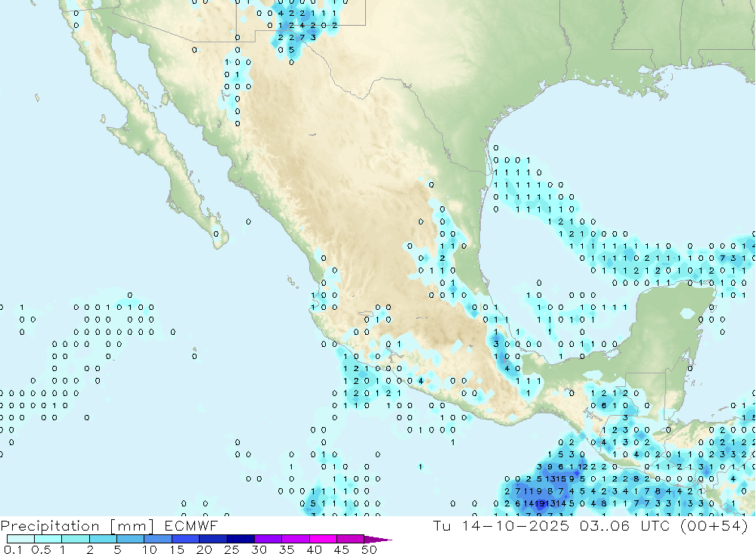Click the legend swatch between 0.1 and 0.5

click(20, 539)
